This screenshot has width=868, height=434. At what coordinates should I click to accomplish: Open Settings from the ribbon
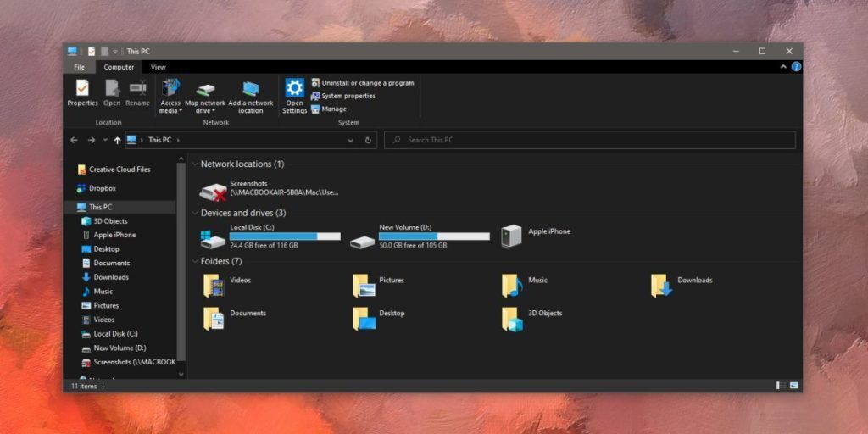[x=294, y=93]
